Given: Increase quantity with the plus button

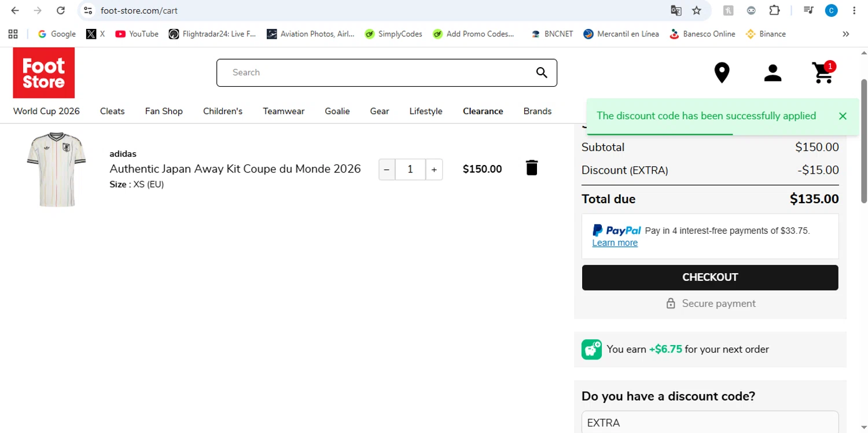Looking at the screenshot, I should point(434,170).
